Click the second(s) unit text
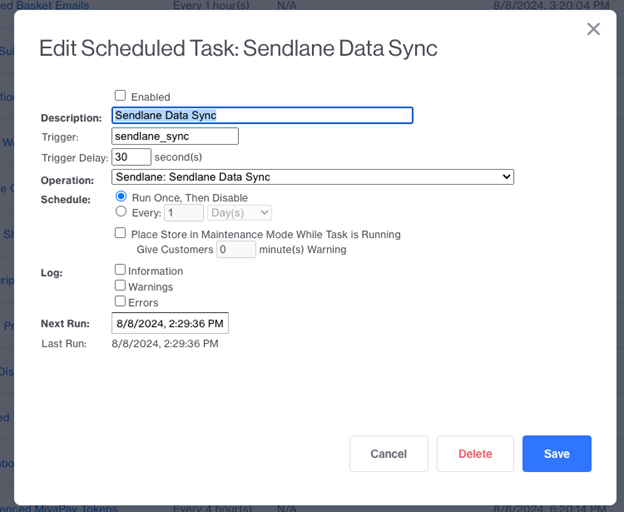 [x=178, y=158]
